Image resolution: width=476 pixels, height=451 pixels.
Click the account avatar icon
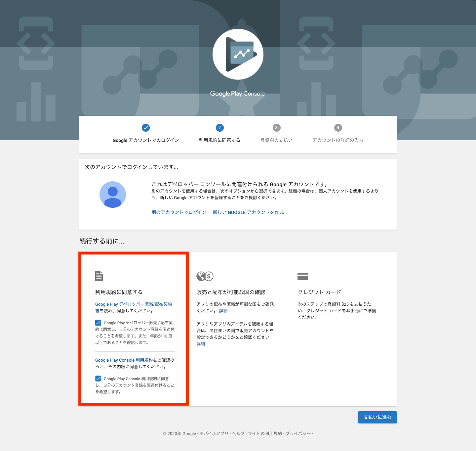click(113, 195)
